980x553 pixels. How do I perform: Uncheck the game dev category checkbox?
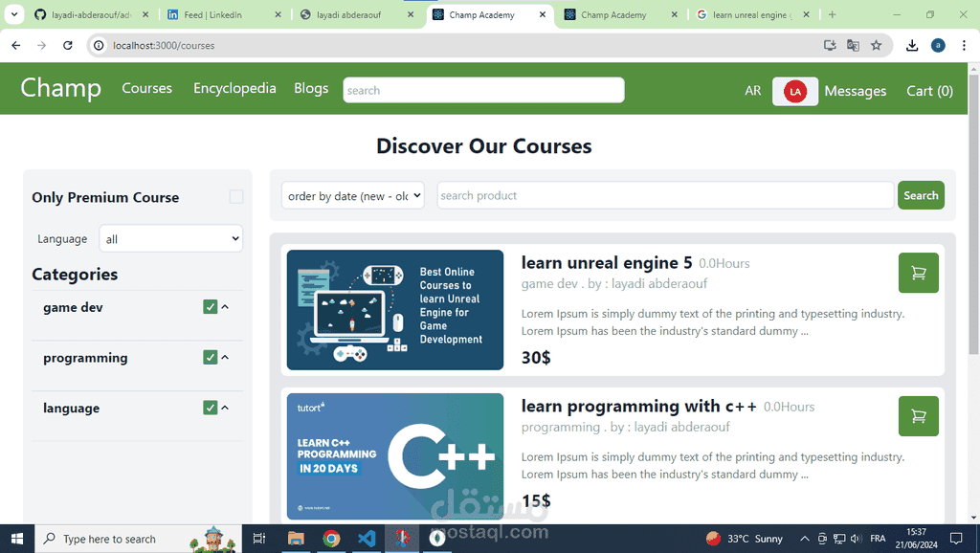pos(210,307)
